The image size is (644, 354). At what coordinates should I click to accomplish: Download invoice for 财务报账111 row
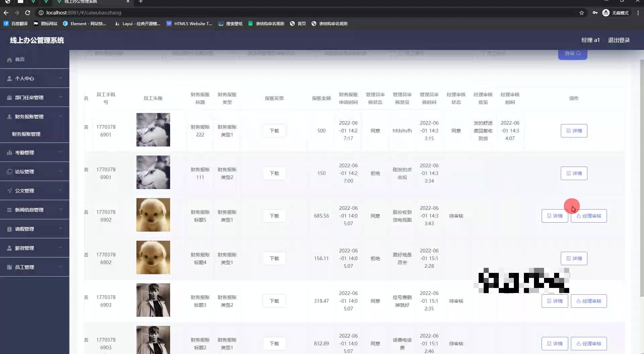click(x=274, y=173)
